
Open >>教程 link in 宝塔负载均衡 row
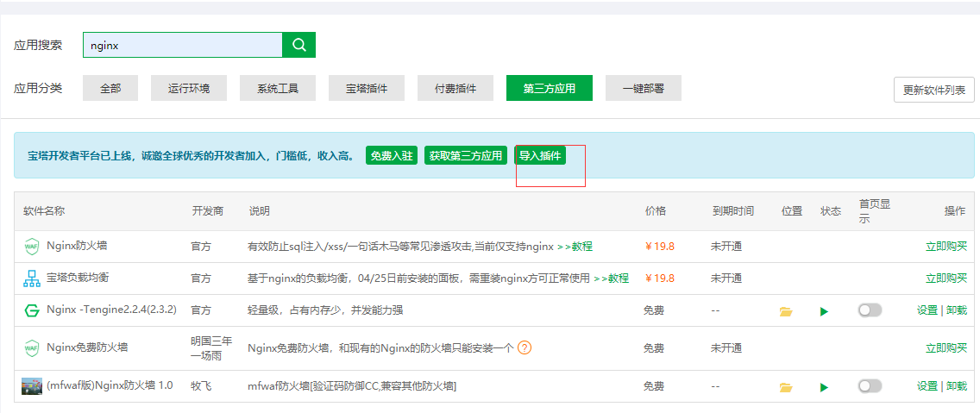(x=612, y=278)
